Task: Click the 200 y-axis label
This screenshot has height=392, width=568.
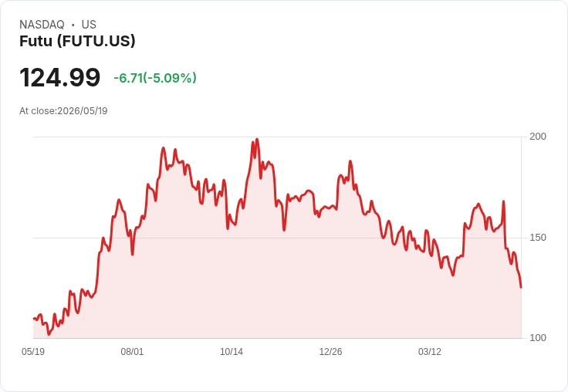Action: pos(538,137)
